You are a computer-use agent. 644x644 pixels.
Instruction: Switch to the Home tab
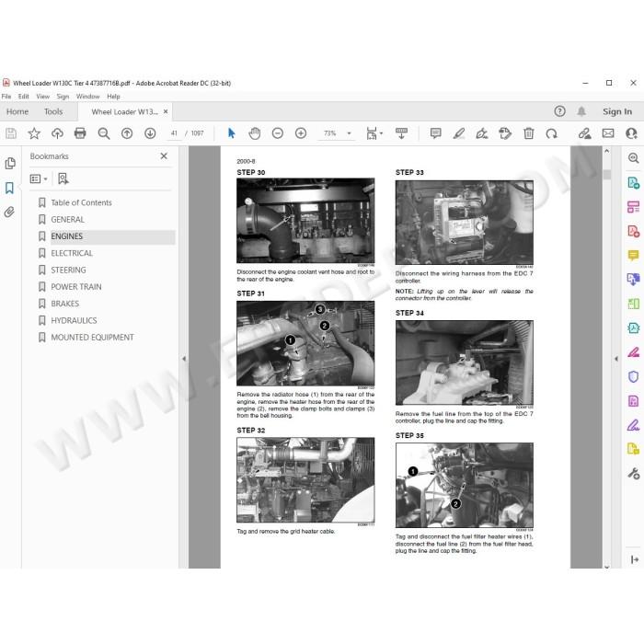[x=17, y=111]
